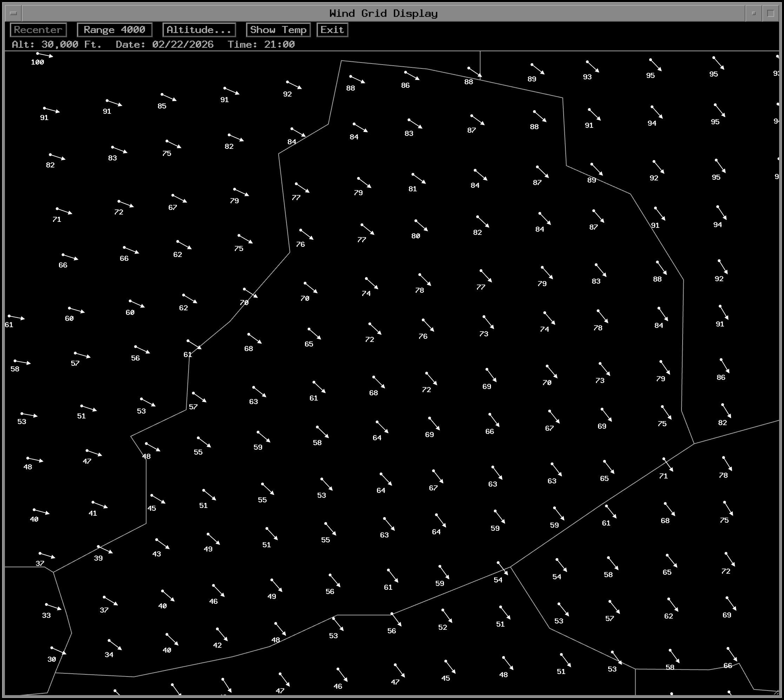The height and width of the screenshot is (700, 784).
Task: Click the Alt: 30,000 Ft. readout
Action: pos(57,45)
